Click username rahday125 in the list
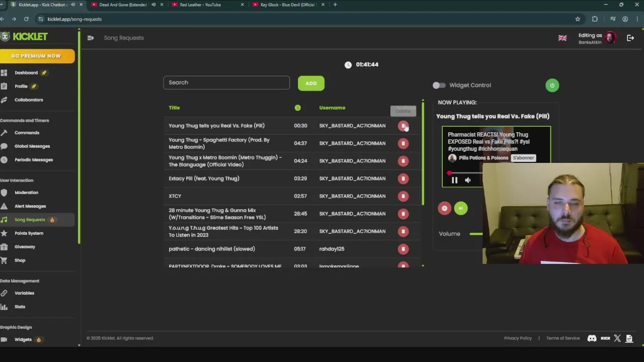 332,249
